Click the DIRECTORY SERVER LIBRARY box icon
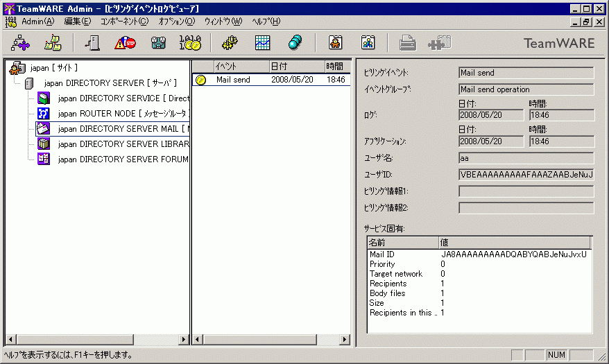Viewport: 609px width, 364px height. 44,144
